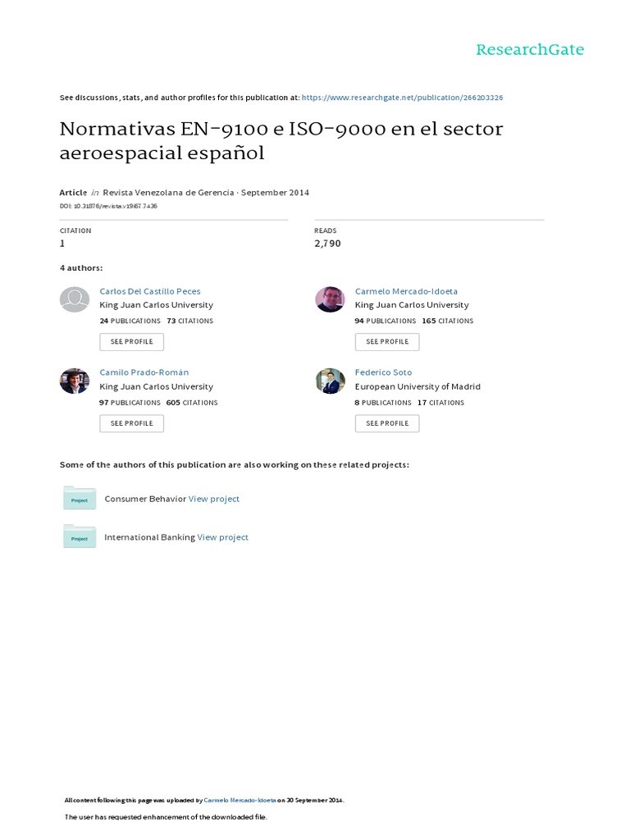Click the International Banking project folder icon

click(80, 536)
